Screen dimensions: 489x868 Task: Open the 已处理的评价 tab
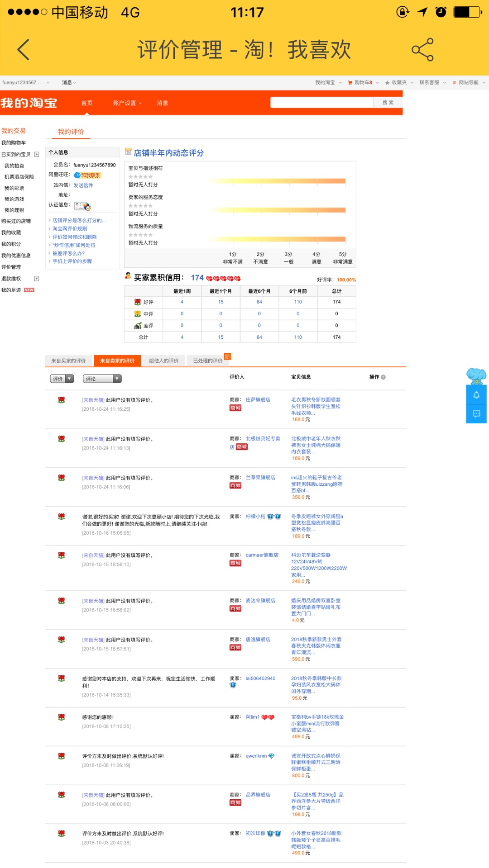(x=207, y=360)
